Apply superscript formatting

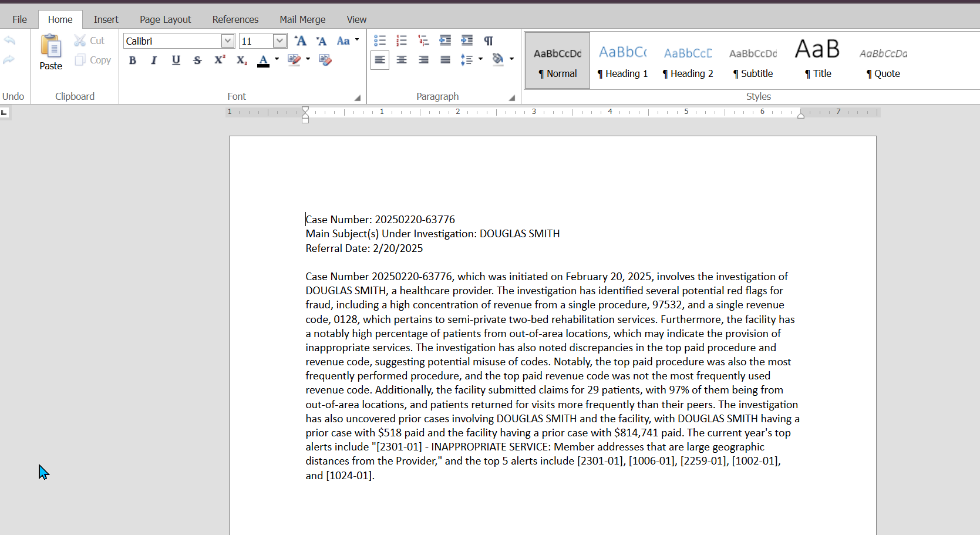pyautogui.click(x=220, y=60)
